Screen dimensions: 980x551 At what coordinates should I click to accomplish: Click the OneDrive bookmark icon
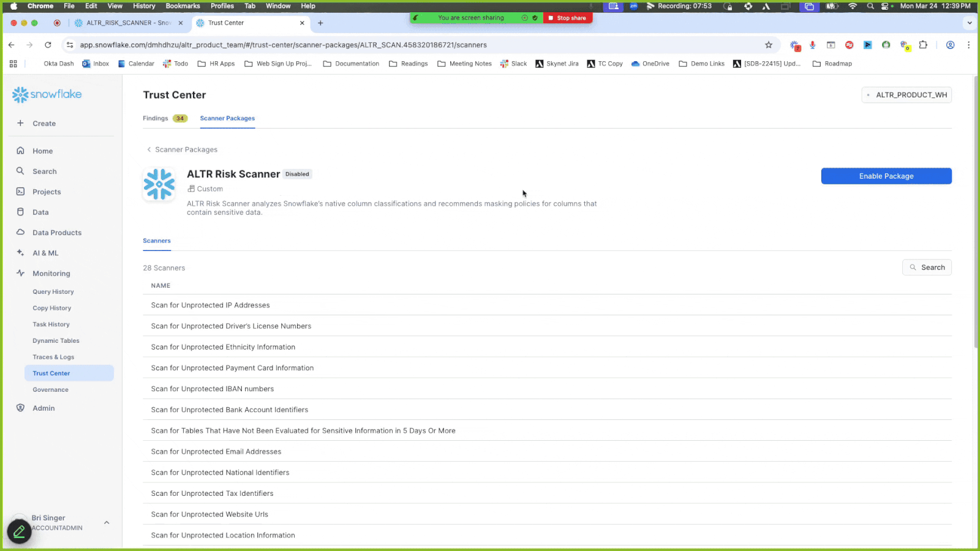click(636, 63)
